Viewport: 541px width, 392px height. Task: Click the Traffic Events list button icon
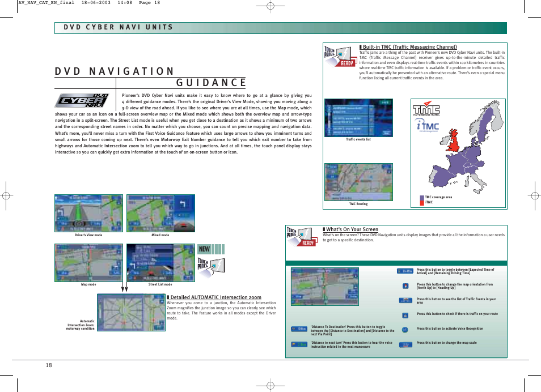(x=405, y=300)
